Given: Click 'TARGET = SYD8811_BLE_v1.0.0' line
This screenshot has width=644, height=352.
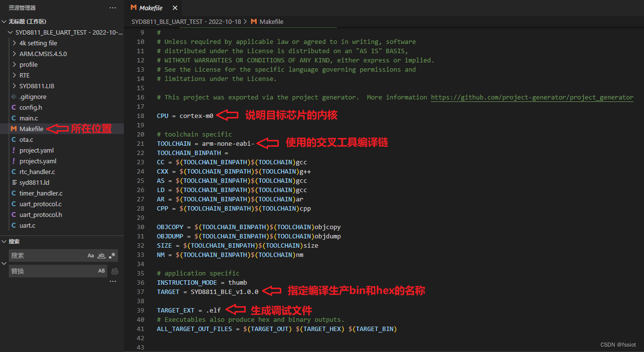Looking at the screenshot, I should pyautogui.click(x=208, y=292).
